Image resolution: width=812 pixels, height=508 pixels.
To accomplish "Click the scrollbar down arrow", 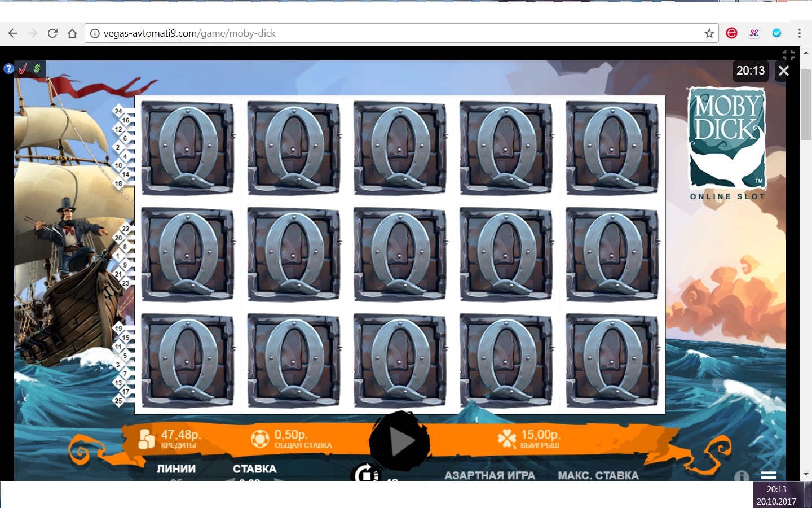I will pyautogui.click(x=806, y=475).
